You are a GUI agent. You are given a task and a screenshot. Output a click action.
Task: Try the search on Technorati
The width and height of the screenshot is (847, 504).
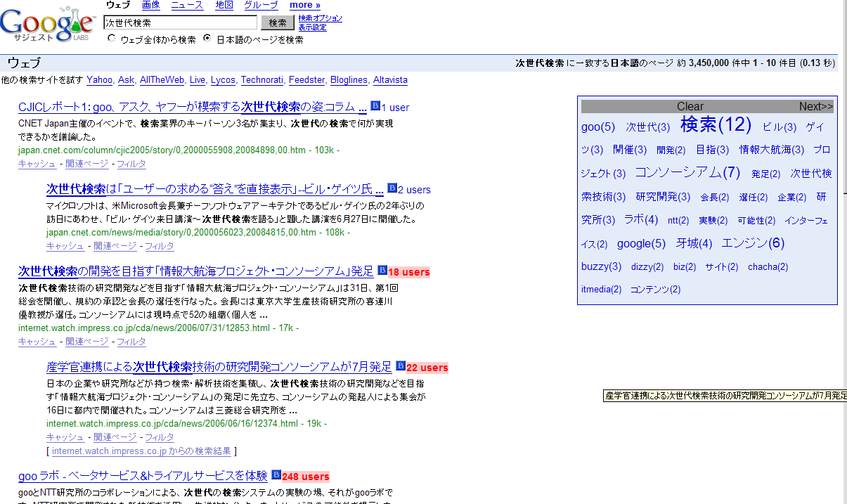tap(261, 80)
